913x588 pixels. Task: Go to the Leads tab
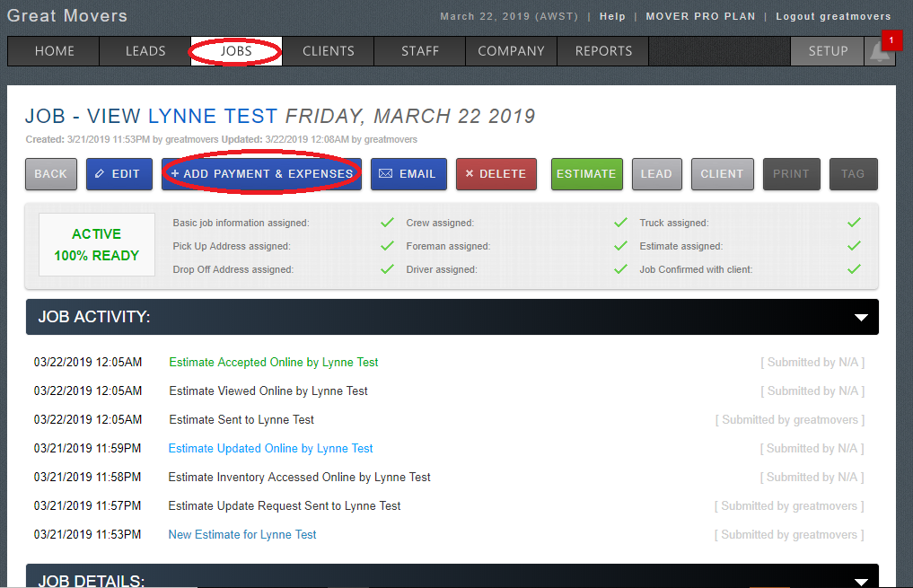pos(145,51)
